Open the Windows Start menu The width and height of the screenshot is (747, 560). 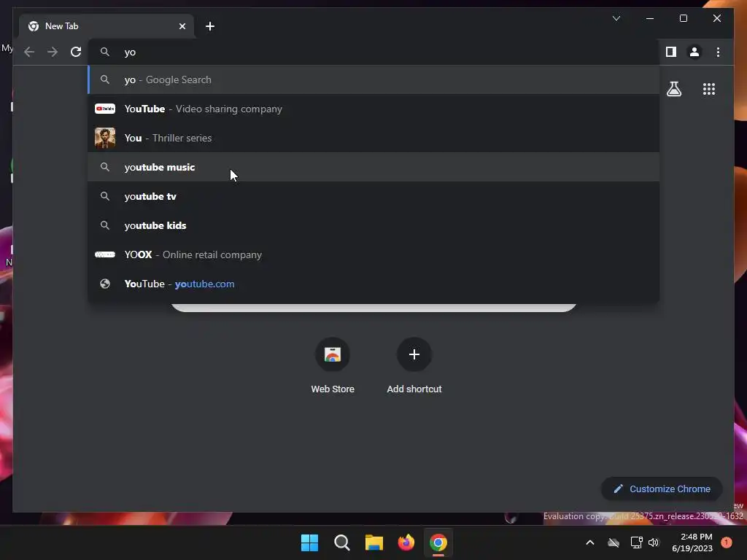309,542
